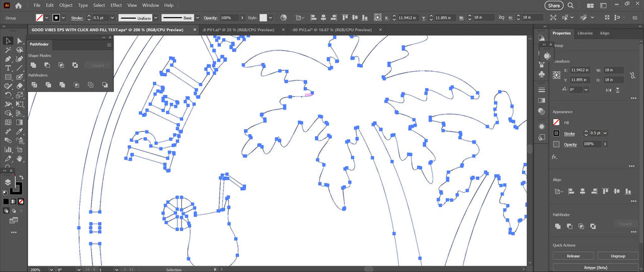Open Recolor Artwork wheel in control bar

tap(284, 18)
